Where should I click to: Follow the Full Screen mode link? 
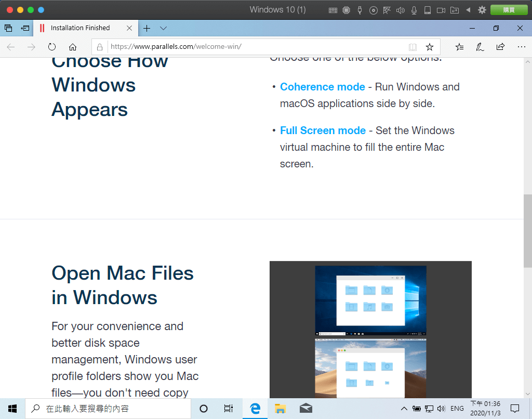323,130
